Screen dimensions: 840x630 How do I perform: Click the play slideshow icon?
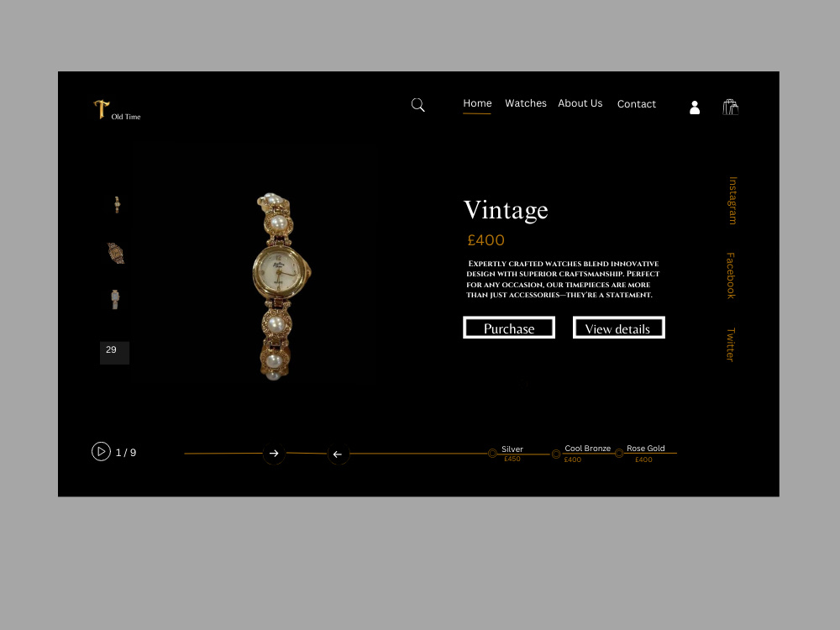click(x=101, y=452)
